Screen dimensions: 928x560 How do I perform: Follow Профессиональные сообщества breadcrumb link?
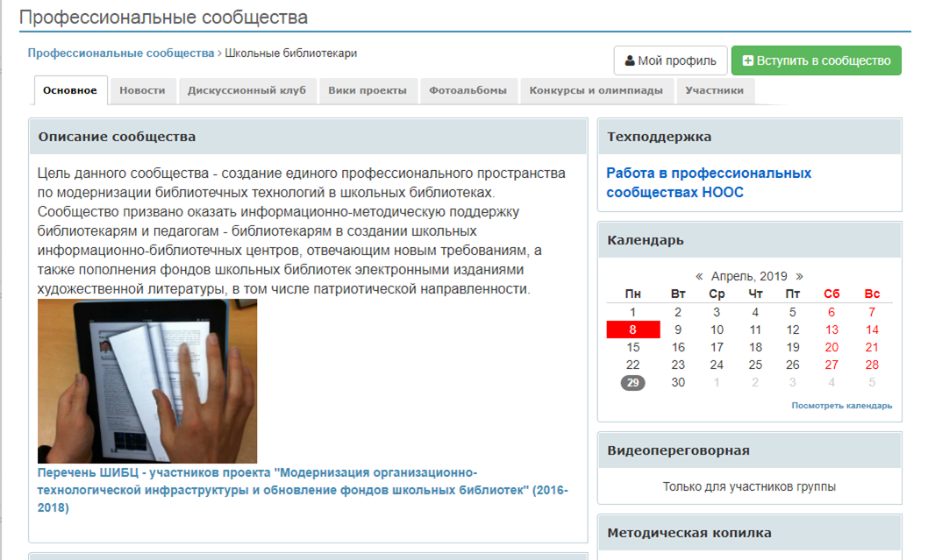pyautogui.click(x=121, y=53)
